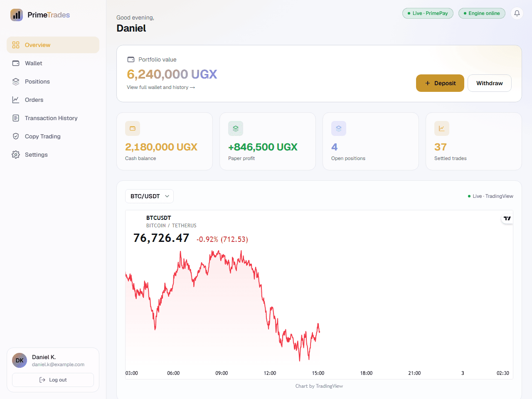Open the BTC/USDT pair dropdown

pyautogui.click(x=149, y=196)
